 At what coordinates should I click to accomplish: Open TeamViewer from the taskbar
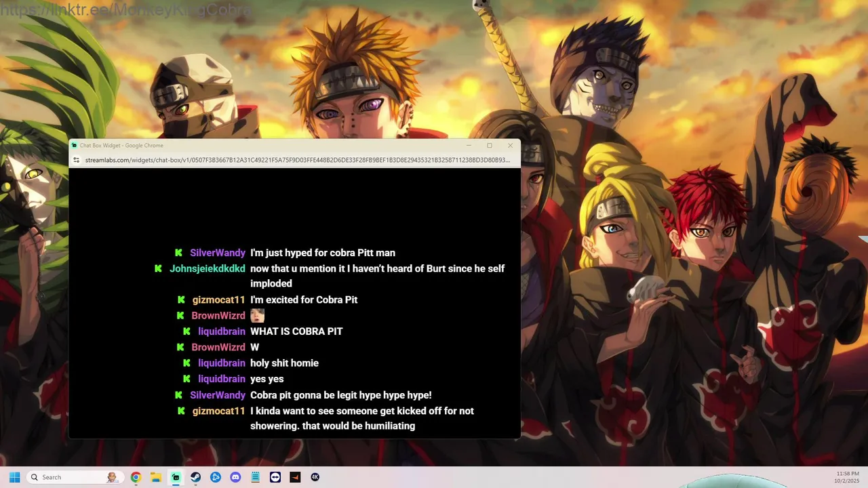click(x=275, y=477)
